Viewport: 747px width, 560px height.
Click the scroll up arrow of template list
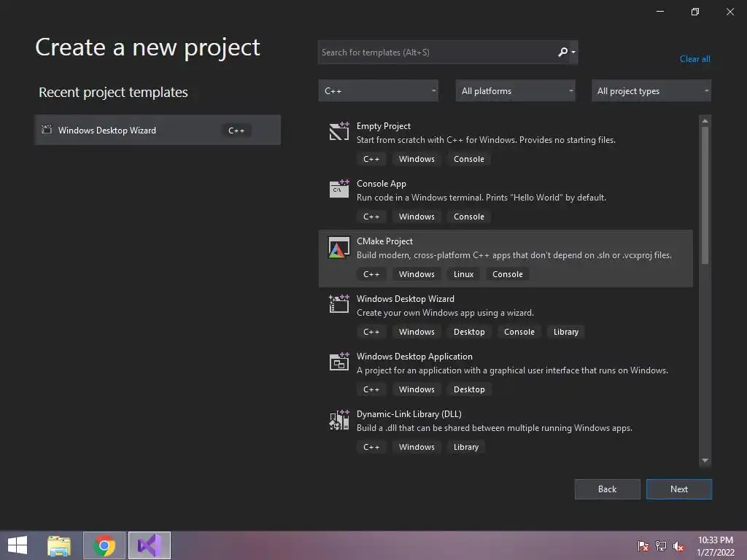tap(705, 121)
